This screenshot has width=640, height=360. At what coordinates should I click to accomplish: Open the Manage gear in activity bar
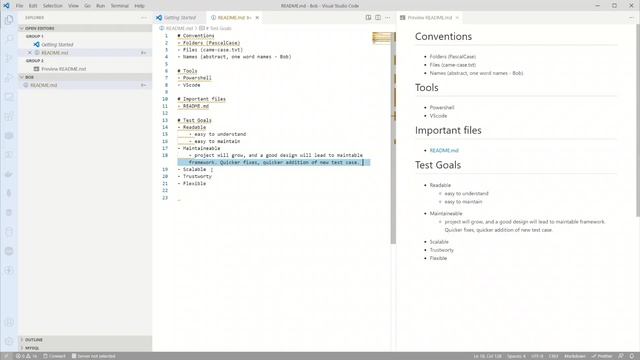(9, 341)
